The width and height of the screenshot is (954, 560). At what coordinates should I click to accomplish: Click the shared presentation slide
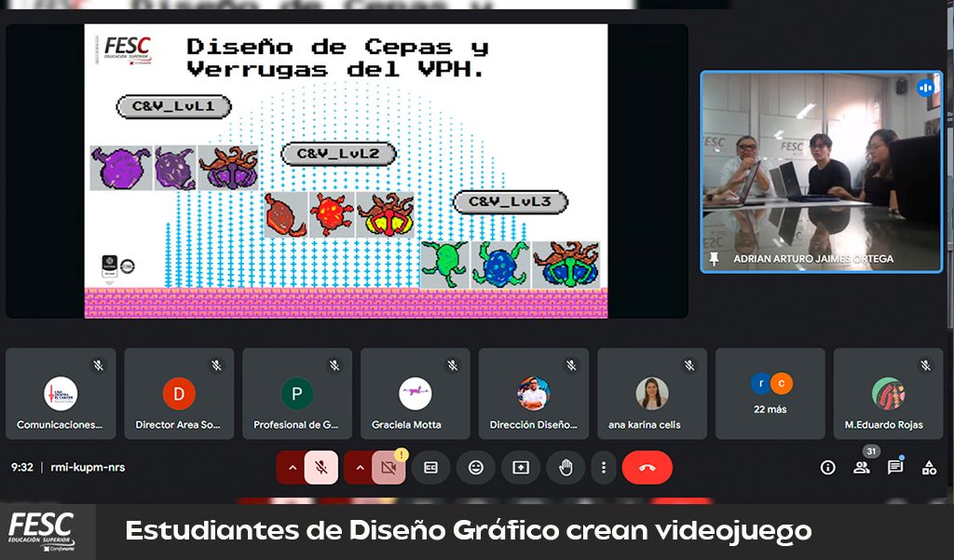(x=346, y=171)
